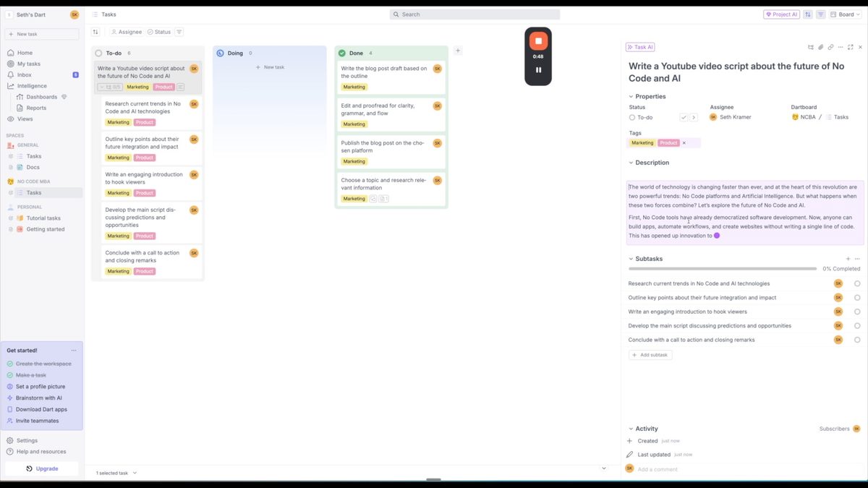This screenshot has width=868, height=488.
Task: Complete subtask Develop the main script
Action: [857, 326]
